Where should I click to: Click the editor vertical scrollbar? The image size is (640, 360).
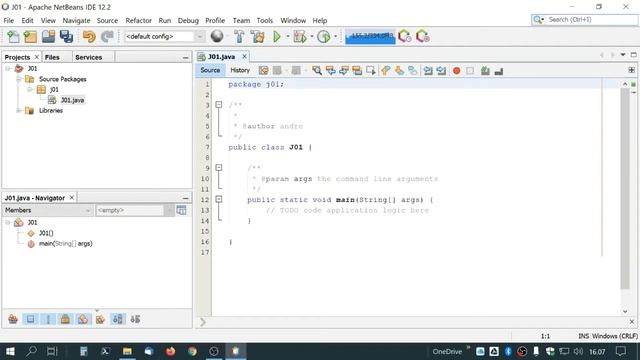coord(625,188)
